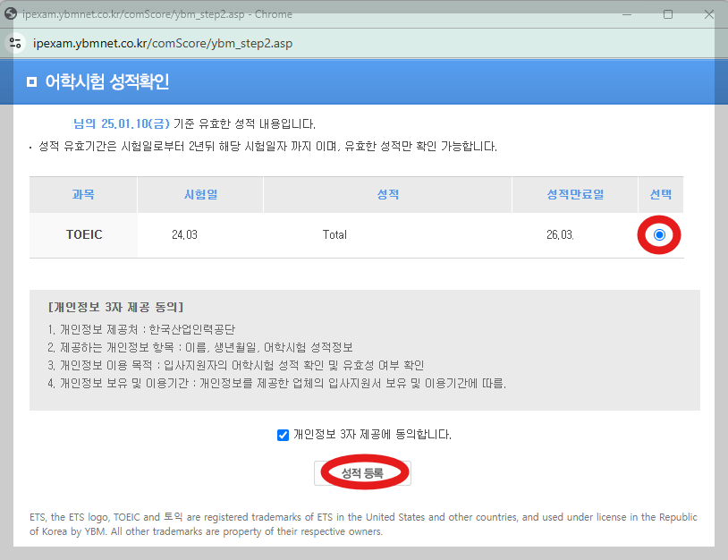Click the 성적만료일 column header
This screenshot has height=560, width=728.
point(575,194)
